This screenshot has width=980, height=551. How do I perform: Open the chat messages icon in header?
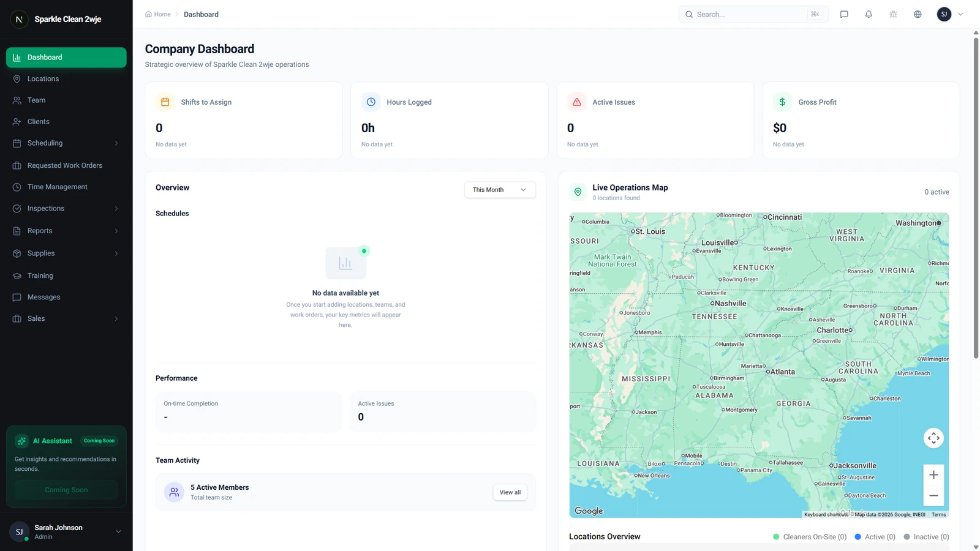[844, 14]
